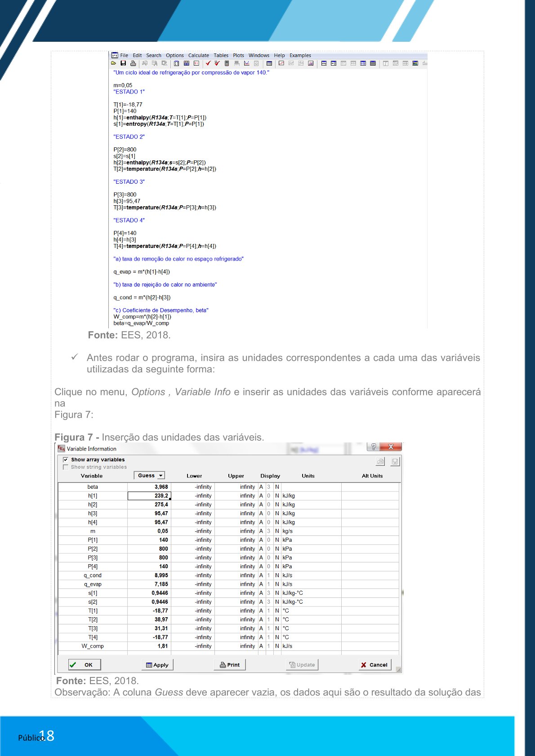The width and height of the screenshot is (535, 756).
Task: Click the Upper bound cell for W_comp
Action: (x=236, y=646)
